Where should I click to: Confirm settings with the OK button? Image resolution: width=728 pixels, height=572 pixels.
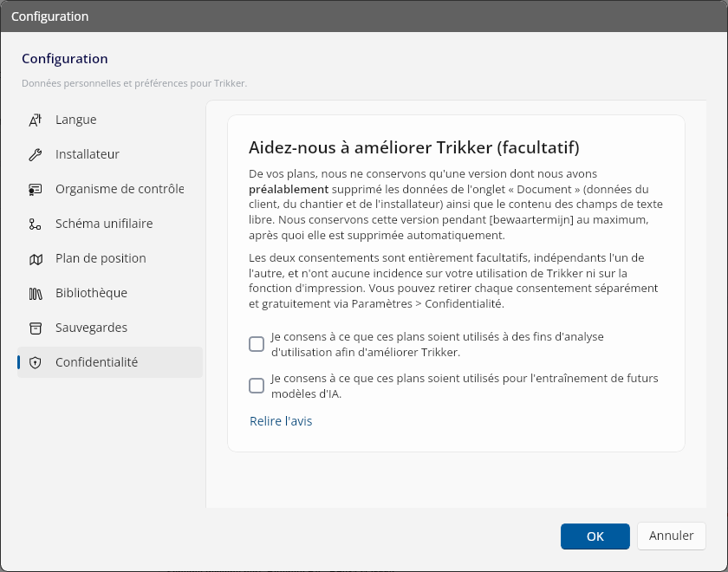[x=595, y=536]
